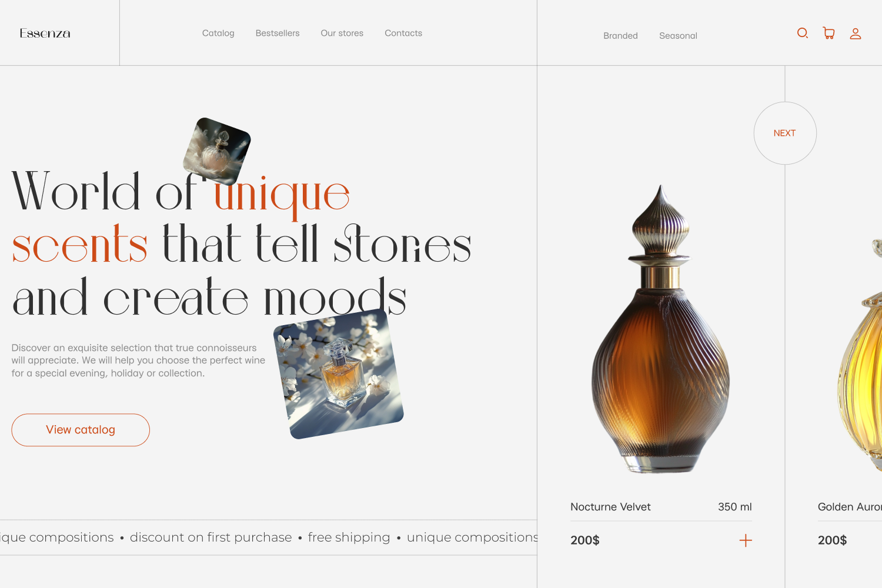Image resolution: width=882 pixels, height=588 pixels.
Task: Open the Bestsellers menu item
Action: click(x=278, y=34)
